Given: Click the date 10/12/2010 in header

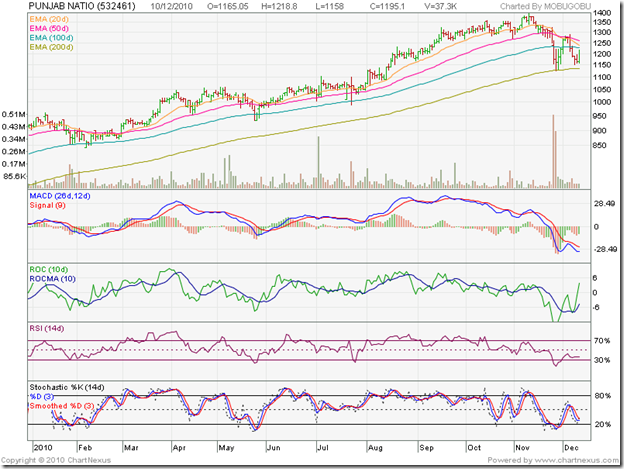Looking at the screenshot, I should 171,6.
